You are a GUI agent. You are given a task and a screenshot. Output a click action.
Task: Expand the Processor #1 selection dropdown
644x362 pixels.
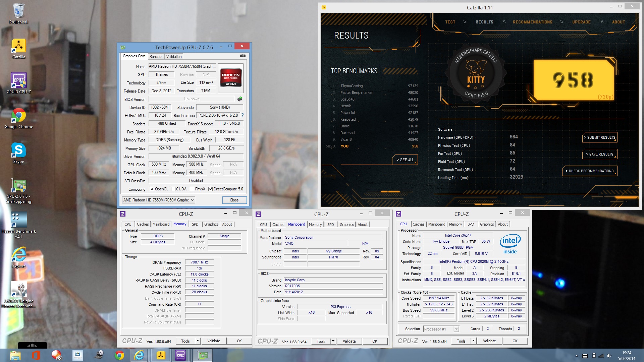pyautogui.click(x=456, y=329)
